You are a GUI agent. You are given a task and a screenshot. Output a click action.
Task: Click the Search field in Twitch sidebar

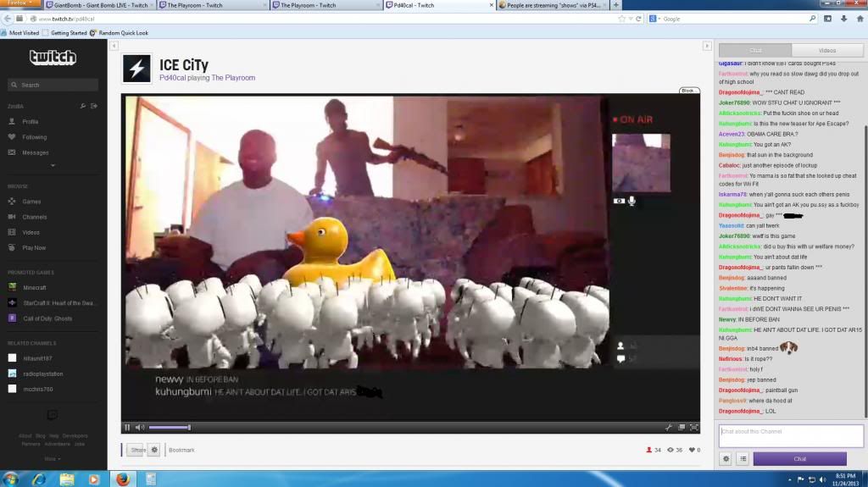(53, 85)
